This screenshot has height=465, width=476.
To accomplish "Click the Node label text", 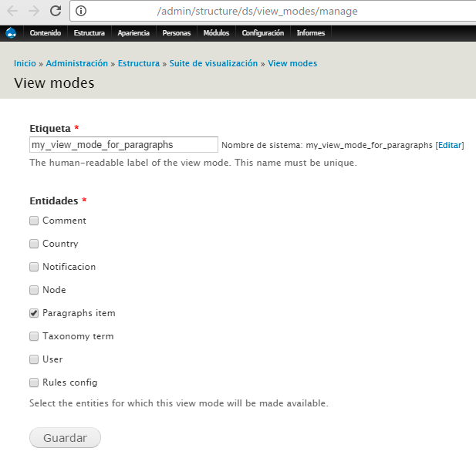I will tap(54, 290).
